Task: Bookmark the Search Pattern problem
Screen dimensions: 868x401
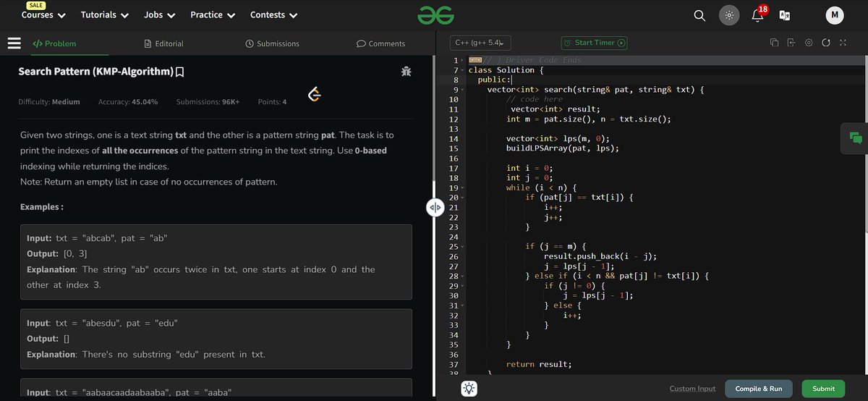Action: (179, 72)
